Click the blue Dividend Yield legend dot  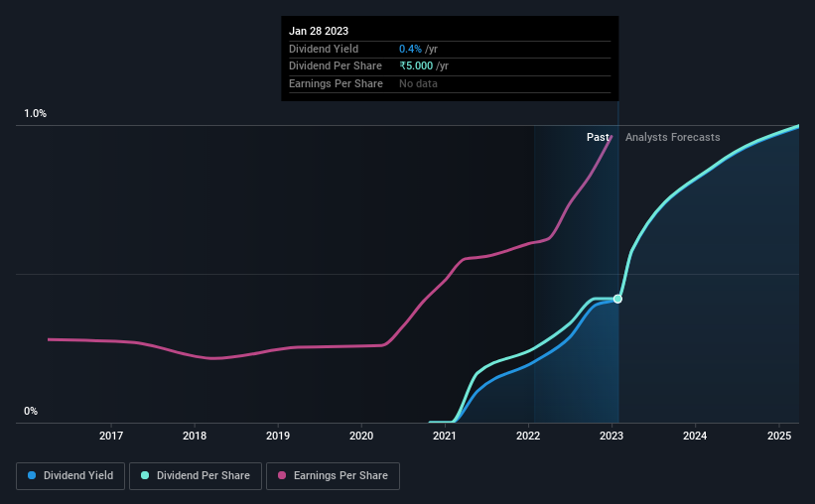(32, 475)
